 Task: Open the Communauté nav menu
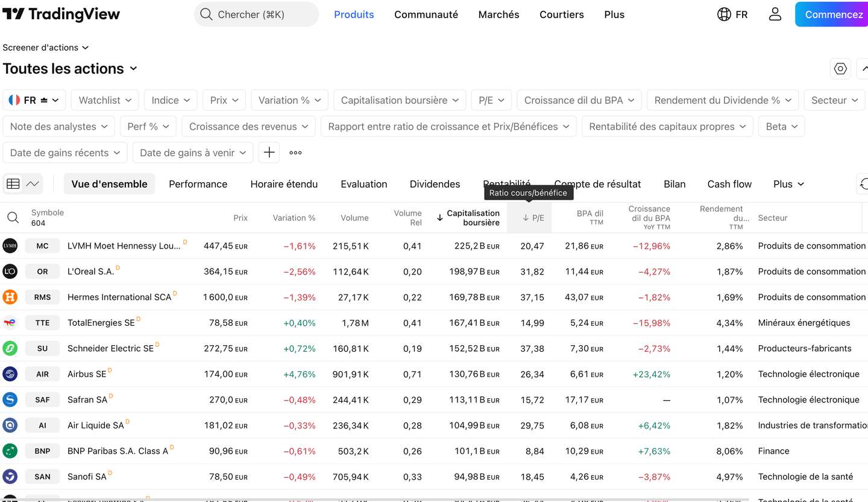[426, 14]
